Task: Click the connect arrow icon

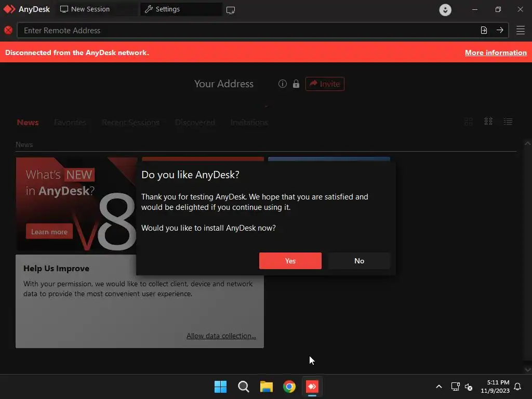Action: pyautogui.click(x=500, y=30)
